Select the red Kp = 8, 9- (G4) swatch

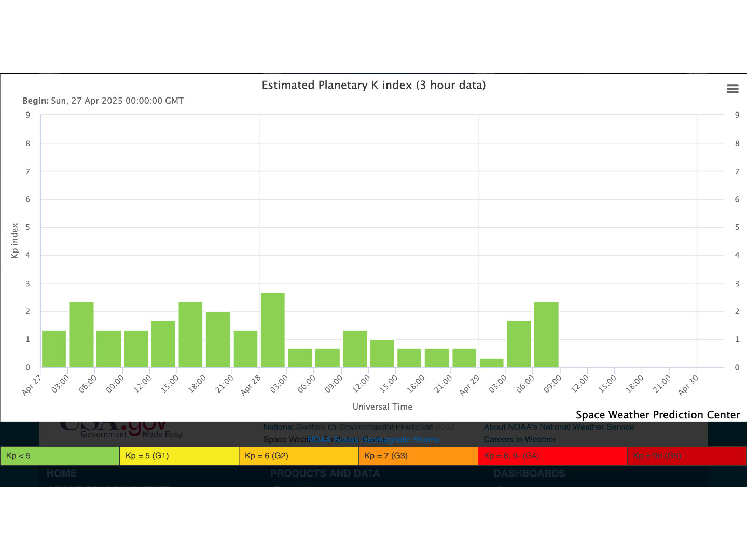click(x=552, y=456)
